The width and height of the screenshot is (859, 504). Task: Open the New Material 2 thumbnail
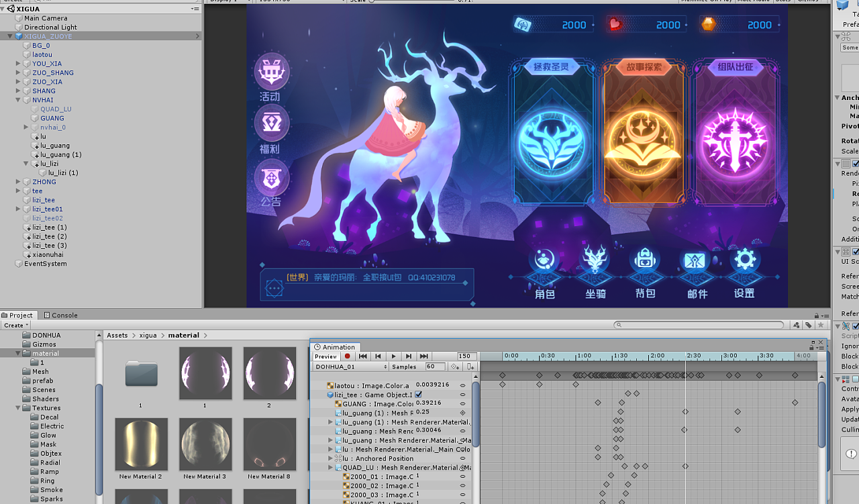coord(140,444)
